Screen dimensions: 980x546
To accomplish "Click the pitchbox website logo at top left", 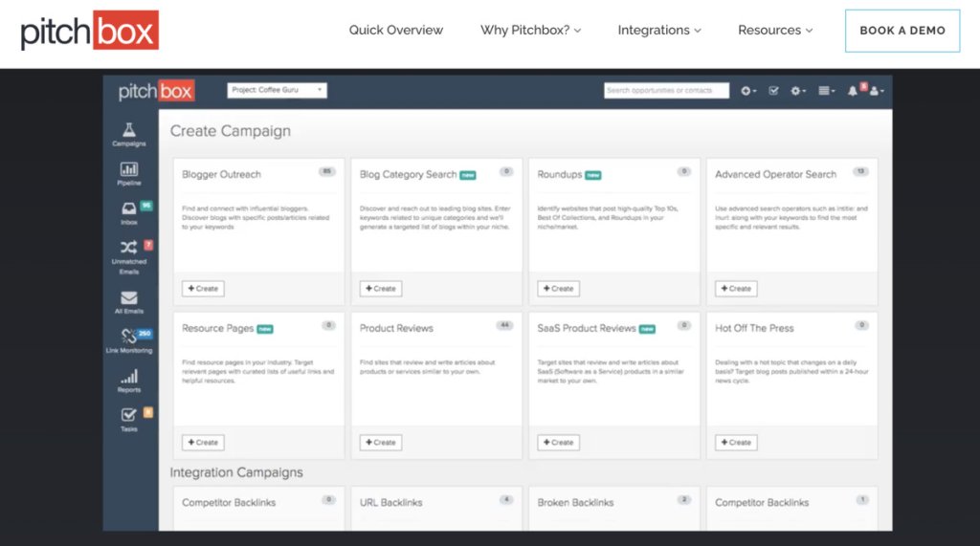I will pos(89,31).
